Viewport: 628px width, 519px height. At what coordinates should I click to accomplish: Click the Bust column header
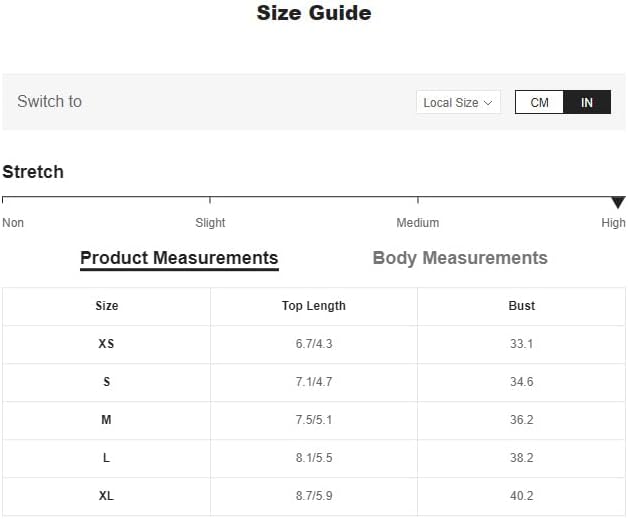point(521,306)
